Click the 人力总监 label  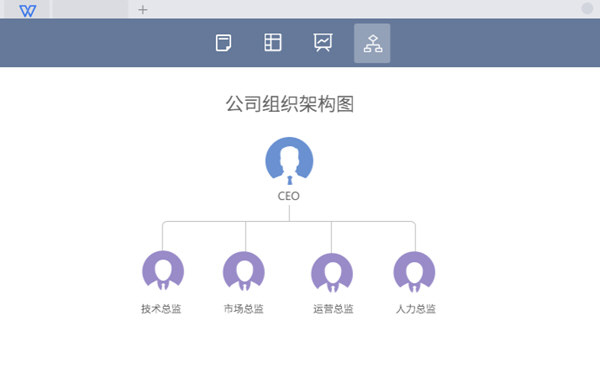click(416, 309)
